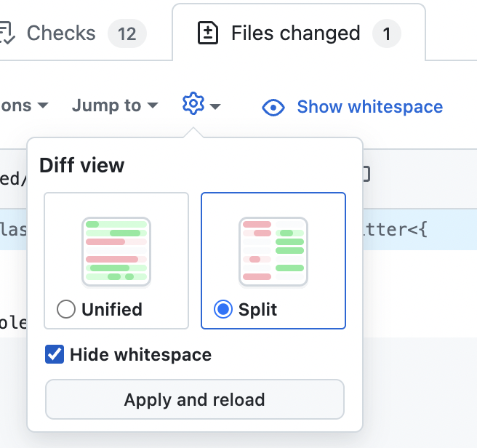The height and width of the screenshot is (448, 477).
Task: Click the Checks count badge showing 12
Action: 127,33
